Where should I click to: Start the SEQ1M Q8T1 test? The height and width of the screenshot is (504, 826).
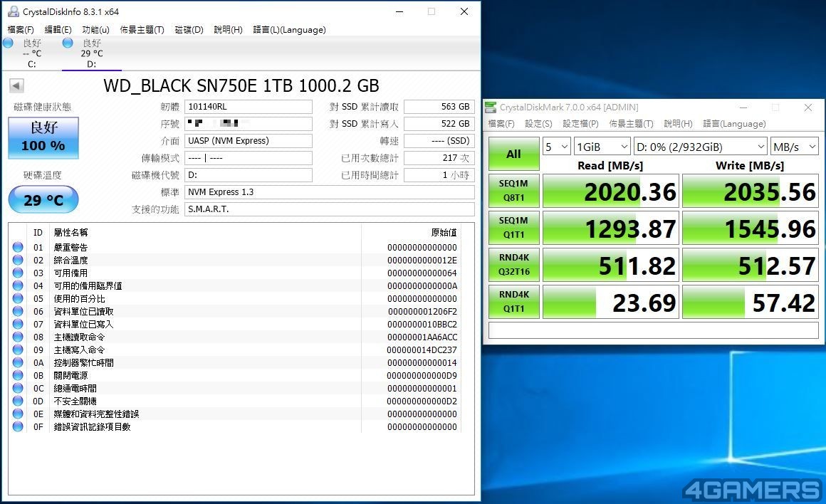click(513, 191)
